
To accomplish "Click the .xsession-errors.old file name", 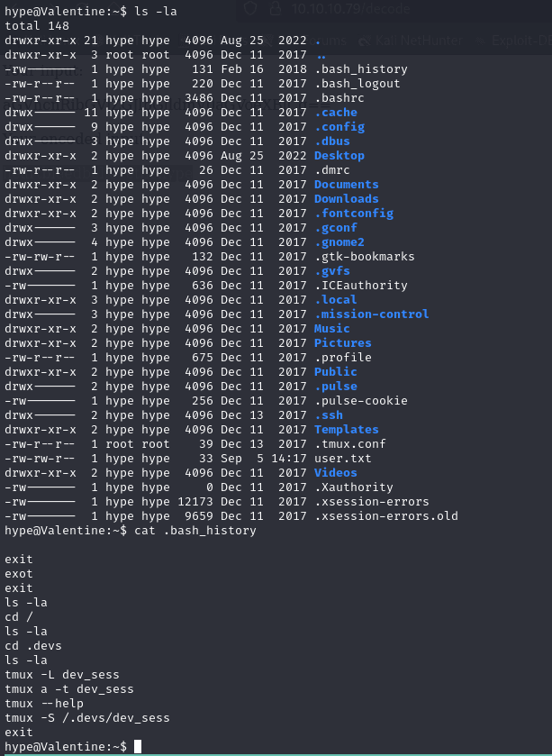I will tap(385, 516).
